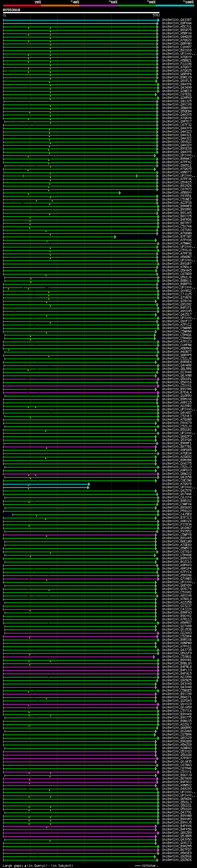Click UniRef100_Q43791 hit name
197x868 pixels.
[x=176, y=813]
